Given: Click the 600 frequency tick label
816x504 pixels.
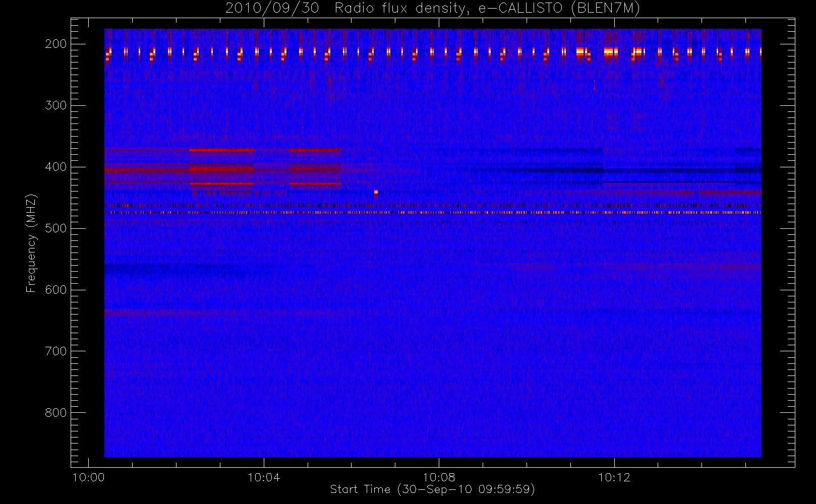Looking at the screenshot, I should [56, 290].
